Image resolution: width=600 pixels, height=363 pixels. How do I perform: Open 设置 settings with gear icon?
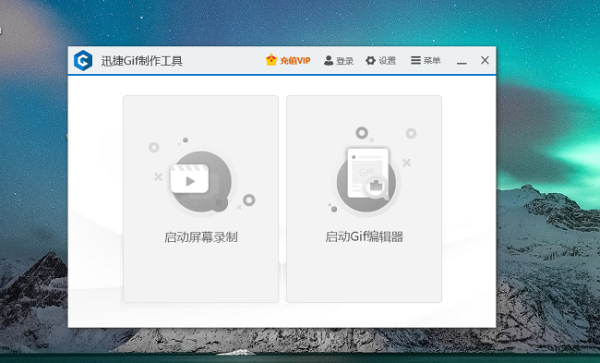coord(380,60)
